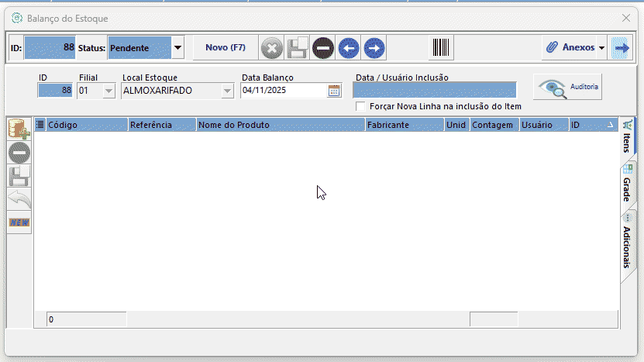
Task: Go to previous record with left arrow
Action: point(349,48)
